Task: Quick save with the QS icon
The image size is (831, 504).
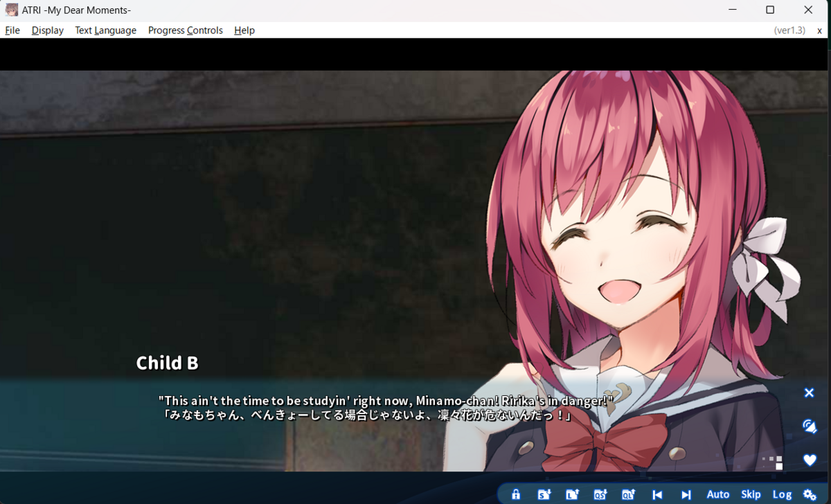Action: point(600,494)
